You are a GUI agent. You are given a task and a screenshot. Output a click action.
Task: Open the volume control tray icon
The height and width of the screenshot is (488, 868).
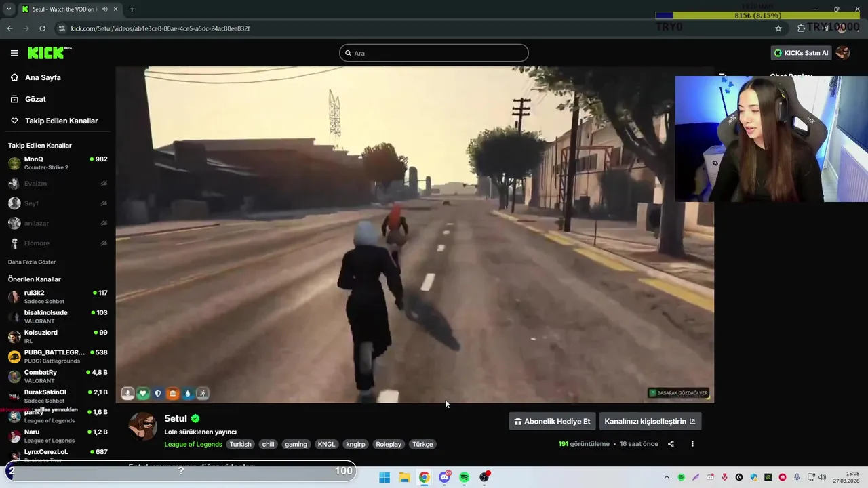(x=822, y=477)
